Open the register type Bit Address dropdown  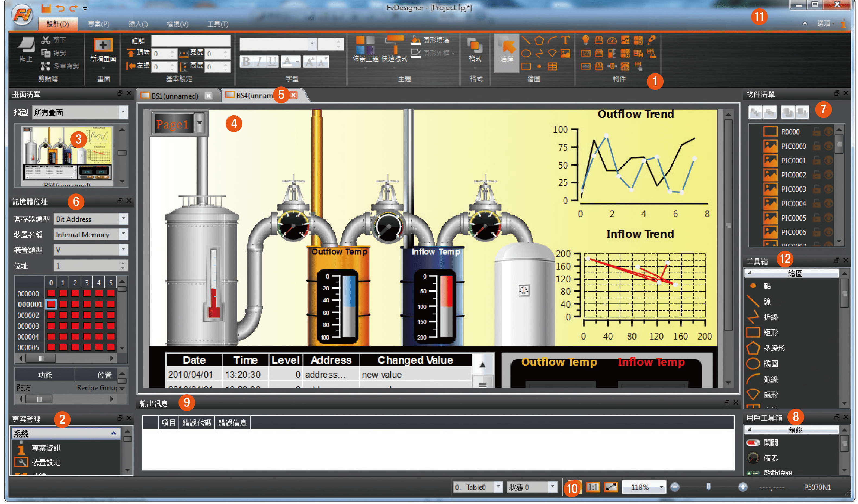(x=123, y=218)
